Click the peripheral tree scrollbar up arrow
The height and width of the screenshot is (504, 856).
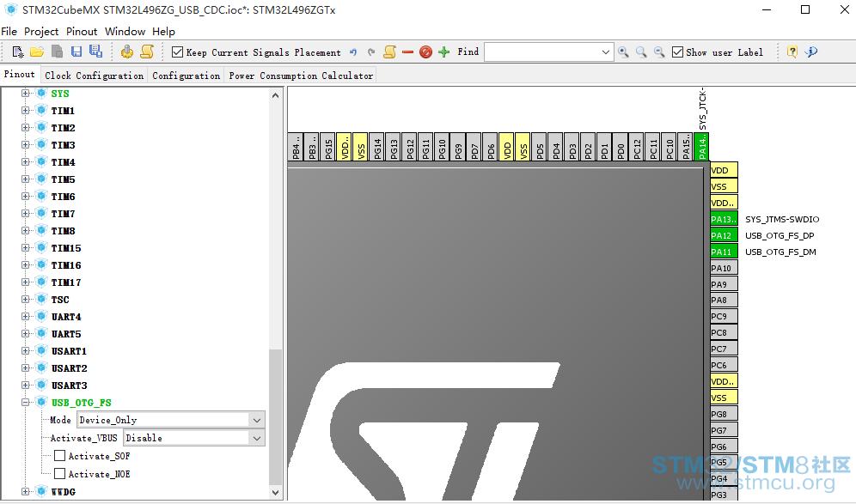point(275,95)
